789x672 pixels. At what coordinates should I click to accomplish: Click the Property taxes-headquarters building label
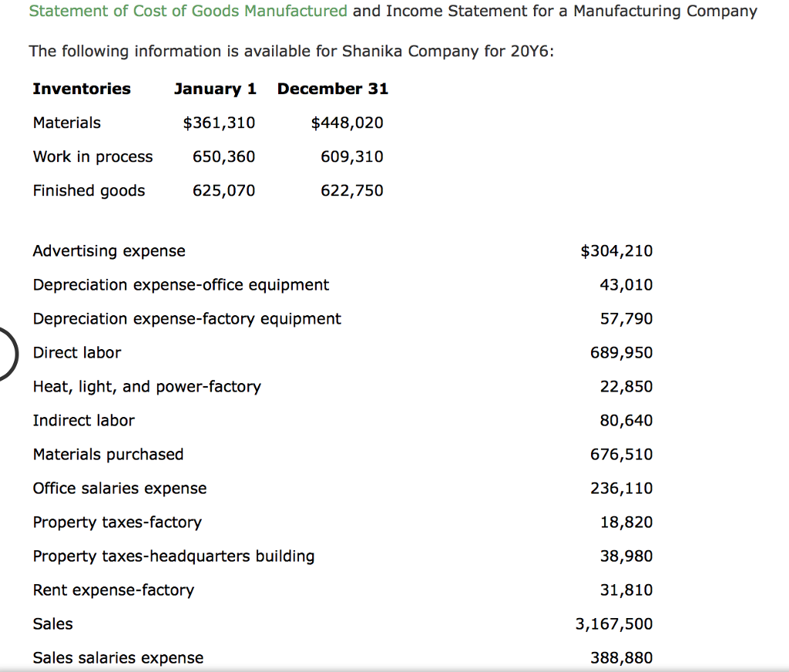click(x=173, y=556)
